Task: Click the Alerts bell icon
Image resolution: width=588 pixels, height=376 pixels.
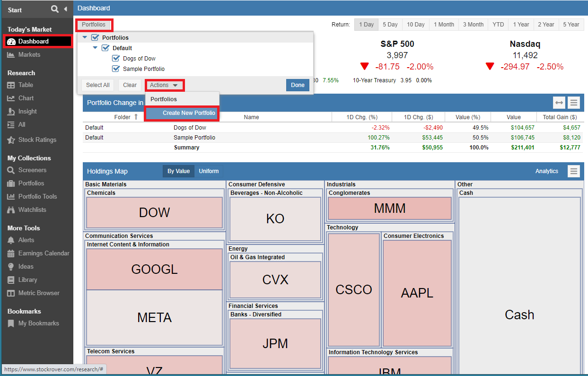Action: coord(11,240)
